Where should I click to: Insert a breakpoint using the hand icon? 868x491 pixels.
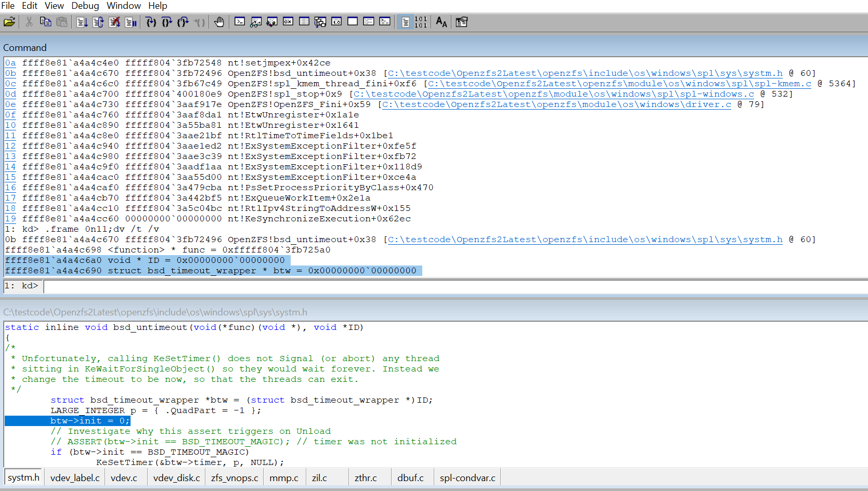(x=219, y=22)
